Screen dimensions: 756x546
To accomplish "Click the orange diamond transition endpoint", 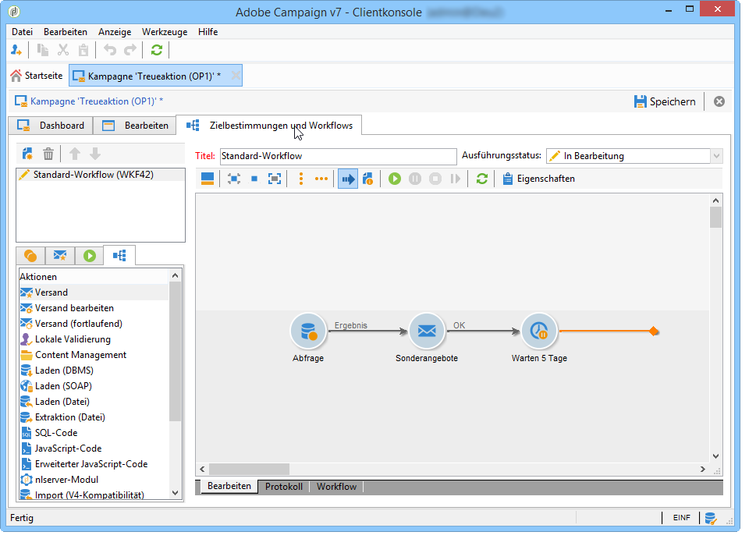I will pyautogui.click(x=654, y=331).
